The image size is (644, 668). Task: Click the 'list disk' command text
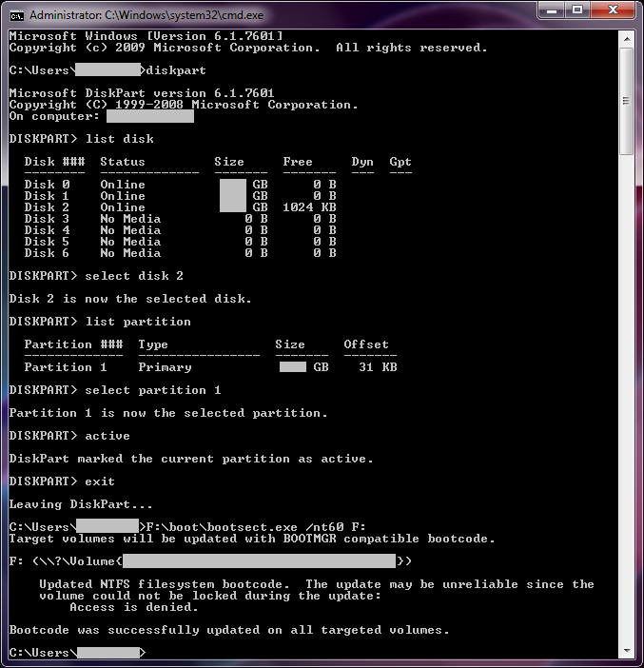(119, 139)
